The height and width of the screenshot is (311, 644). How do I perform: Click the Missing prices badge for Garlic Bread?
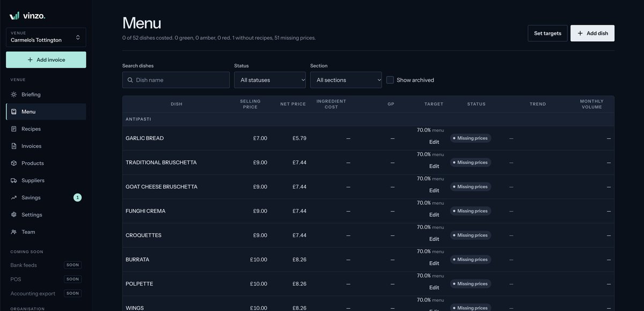point(471,138)
